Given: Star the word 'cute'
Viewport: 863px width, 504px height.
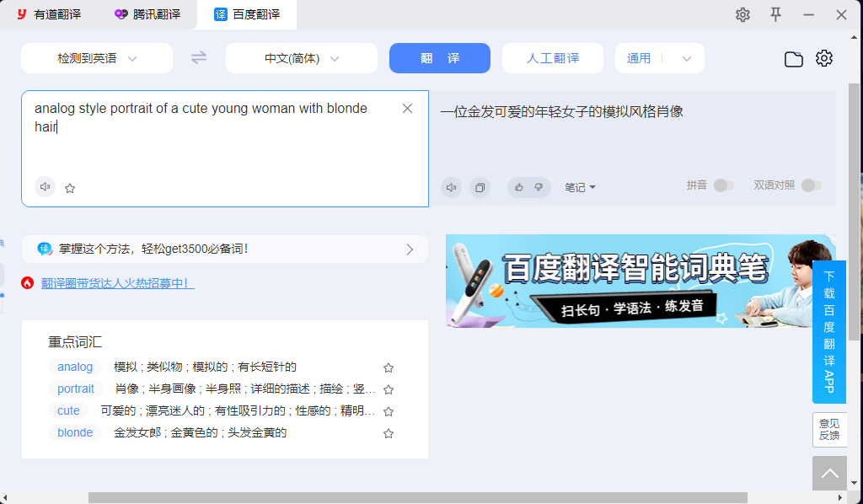Looking at the screenshot, I should 389,411.
